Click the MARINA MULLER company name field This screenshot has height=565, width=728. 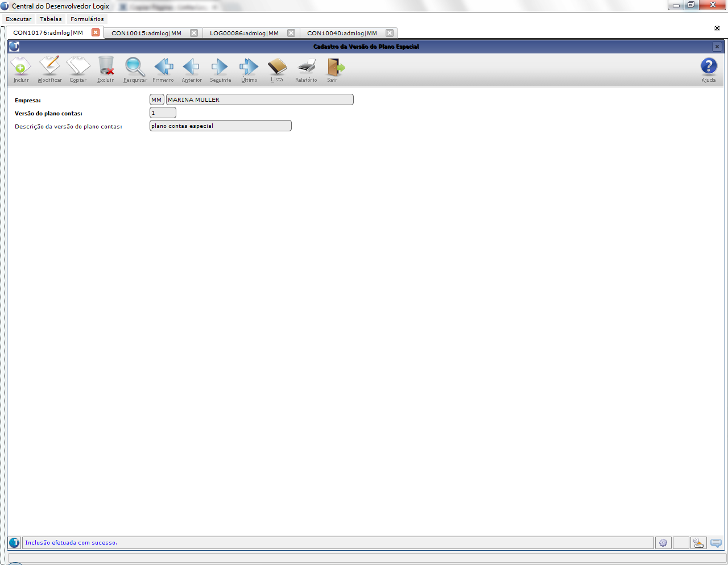(259, 99)
